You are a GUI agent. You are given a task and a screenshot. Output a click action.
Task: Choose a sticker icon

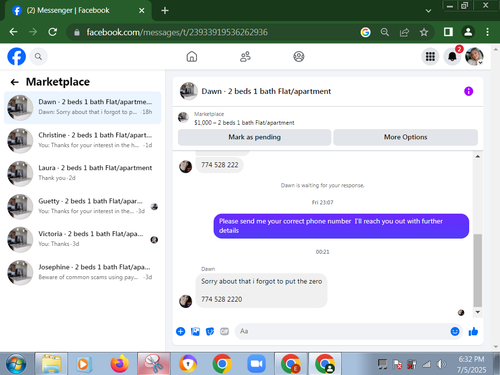point(210,331)
